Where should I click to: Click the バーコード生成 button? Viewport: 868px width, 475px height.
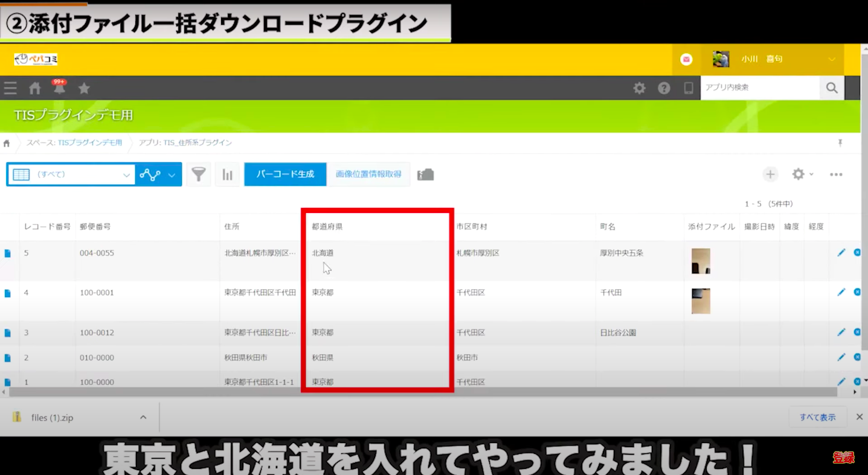pos(285,174)
